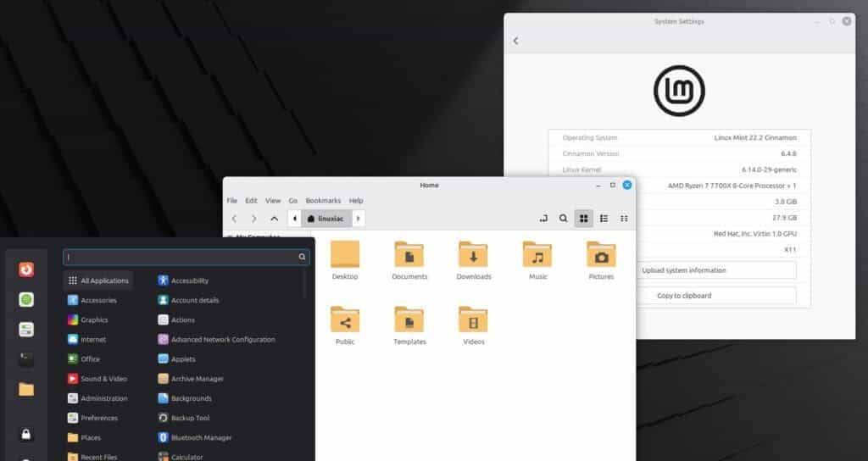This screenshot has height=461, width=868.
Task: Launch Bluetooth Manager from the application list
Action: click(194, 438)
